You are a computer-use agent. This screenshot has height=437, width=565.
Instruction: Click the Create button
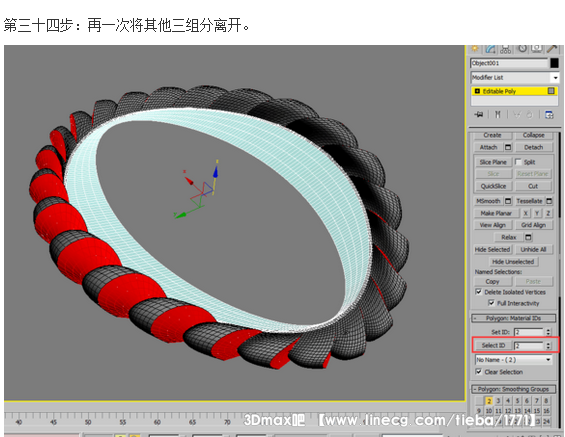pos(492,135)
